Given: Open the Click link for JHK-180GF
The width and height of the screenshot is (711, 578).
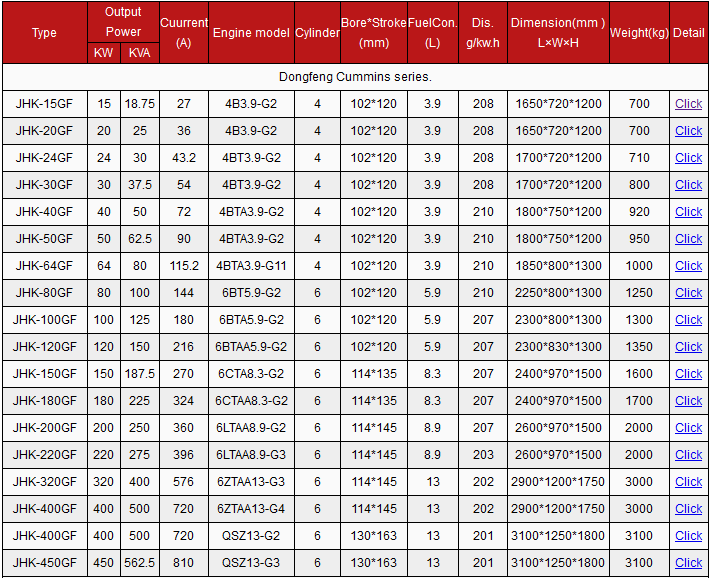Looking at the screenshot, I should [x=688, y=401].
